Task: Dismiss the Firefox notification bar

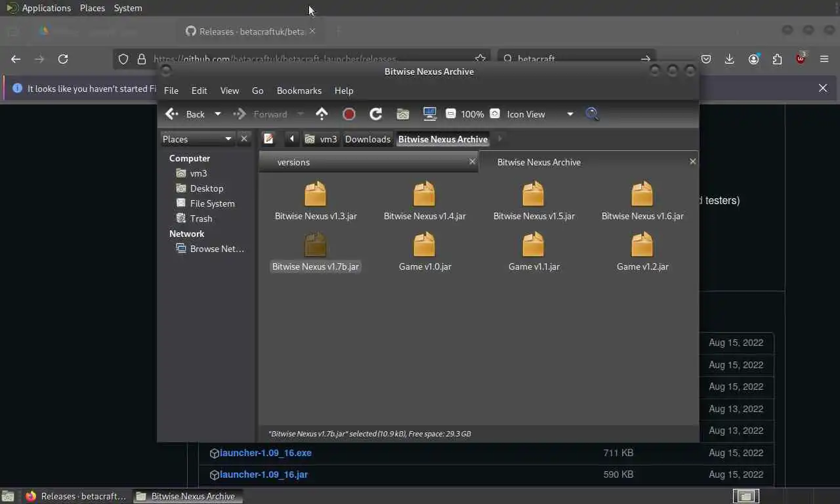Action: 823,88
